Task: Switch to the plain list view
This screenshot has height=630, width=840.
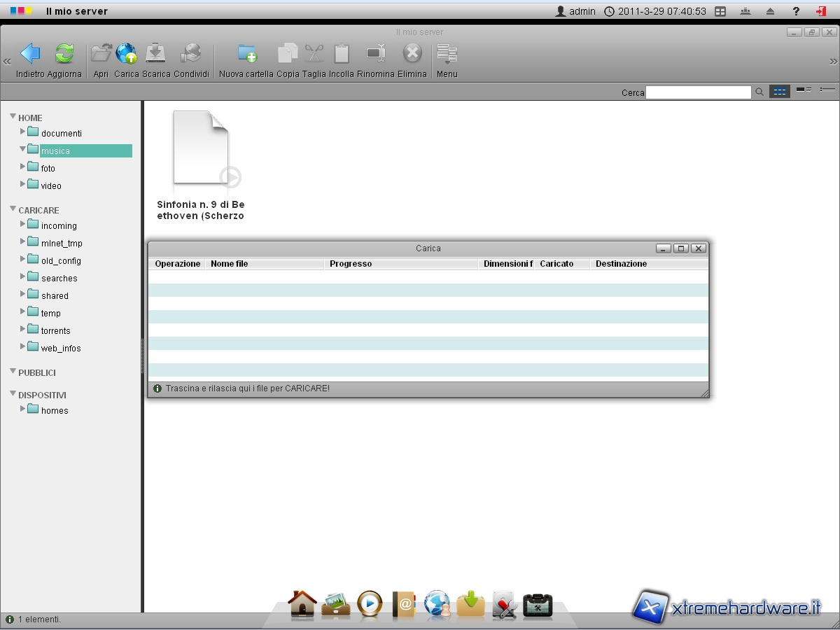Action: [x=827, y=90]
